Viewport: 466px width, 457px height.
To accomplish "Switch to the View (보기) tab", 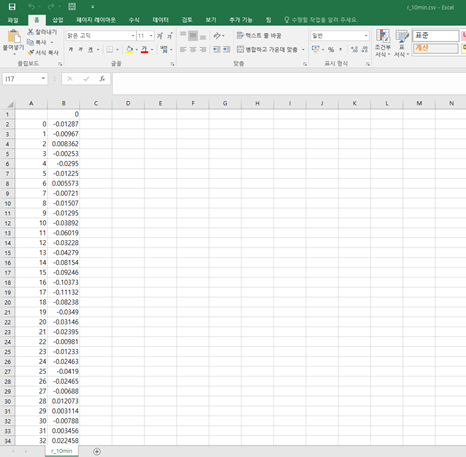I will [211, 20].
